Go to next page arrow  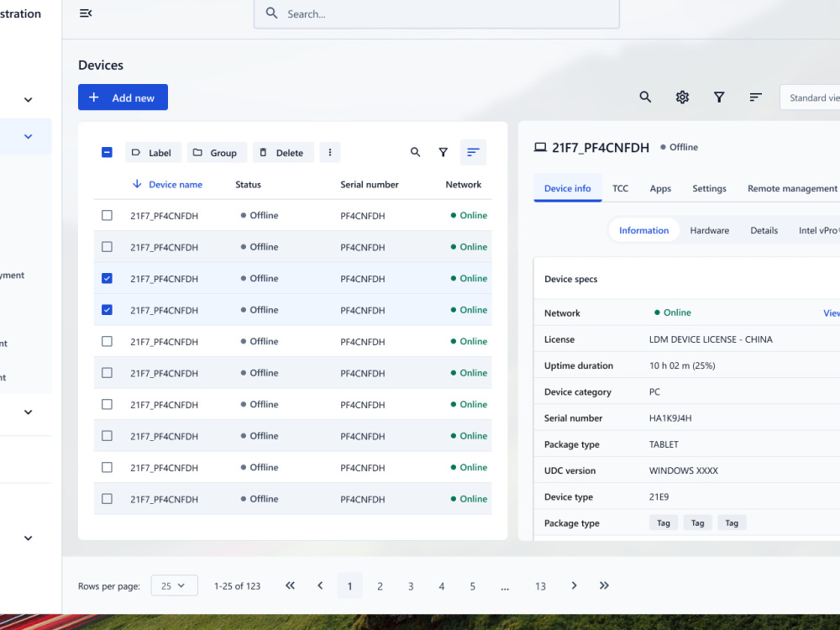click(574, 585)
